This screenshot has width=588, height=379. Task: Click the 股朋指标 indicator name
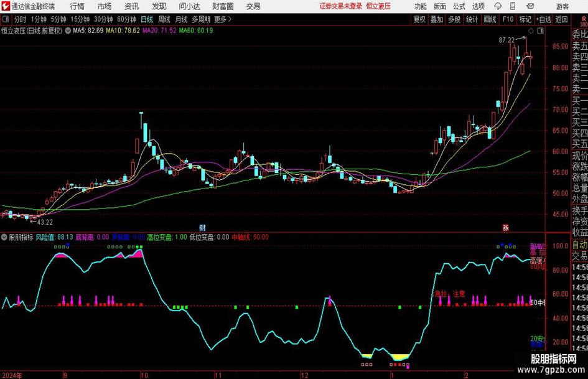pos(21,237)
